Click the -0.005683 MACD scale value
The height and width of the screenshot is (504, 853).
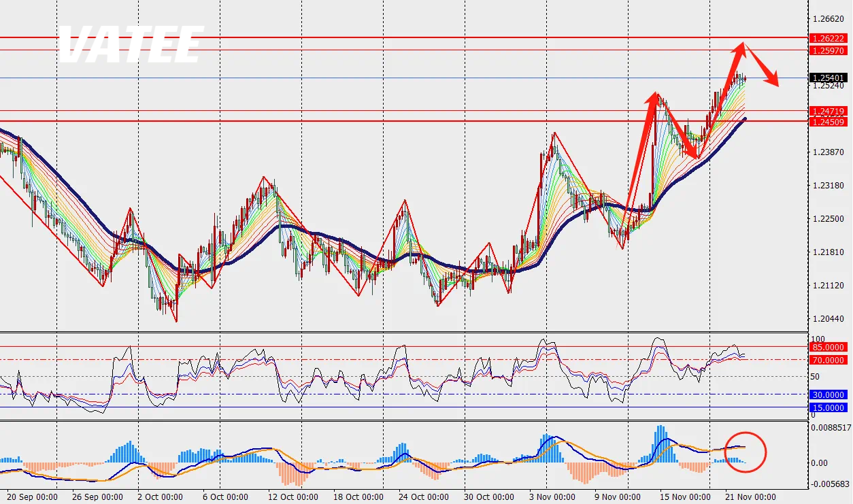pyautogui.click(x=831, y=484)
